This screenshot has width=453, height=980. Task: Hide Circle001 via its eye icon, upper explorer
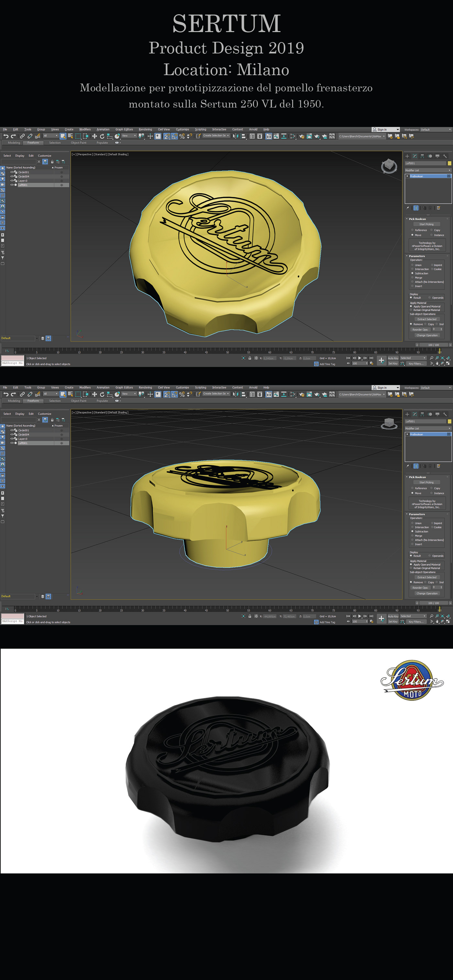[12, 172]
